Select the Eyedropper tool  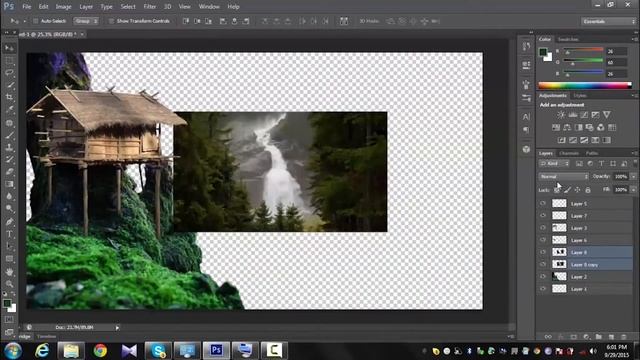(9, 110)
